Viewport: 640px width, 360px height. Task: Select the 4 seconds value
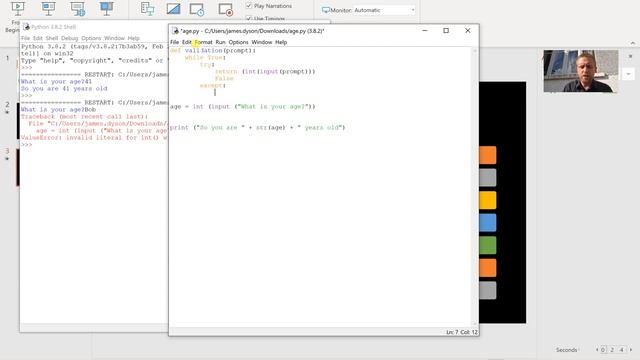[622, 350]
